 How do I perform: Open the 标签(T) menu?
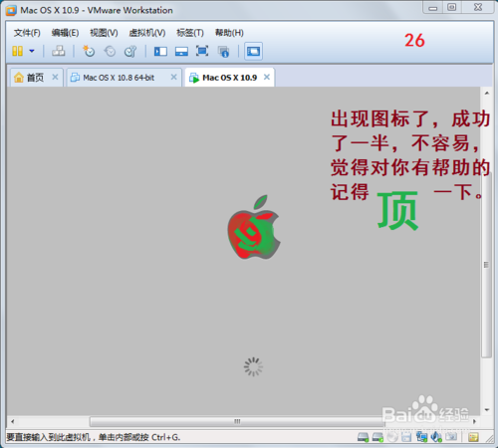coord(190,33)
